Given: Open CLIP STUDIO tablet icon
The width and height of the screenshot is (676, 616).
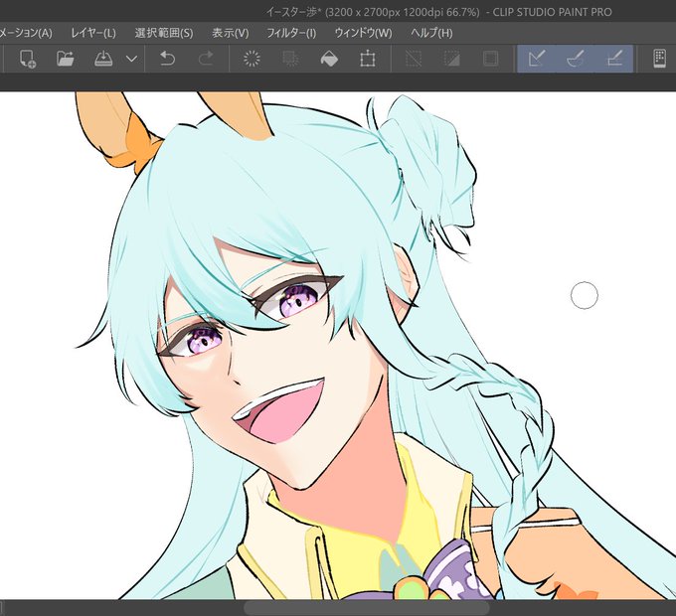Looking at the screenshot, I should pos(660,59).
